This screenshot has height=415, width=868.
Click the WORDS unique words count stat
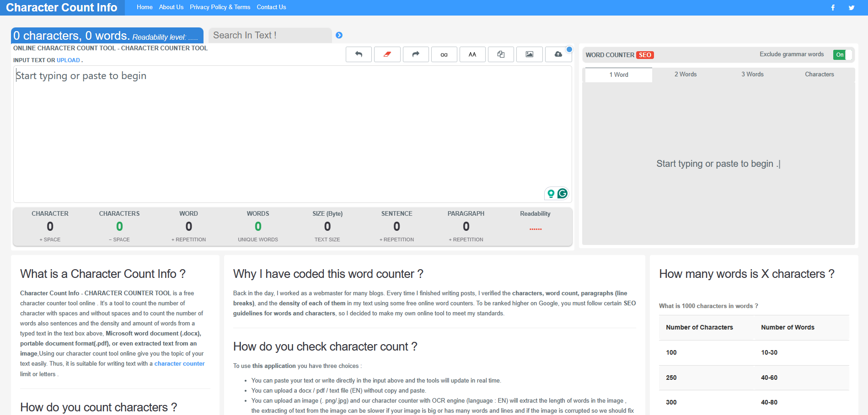258,226
